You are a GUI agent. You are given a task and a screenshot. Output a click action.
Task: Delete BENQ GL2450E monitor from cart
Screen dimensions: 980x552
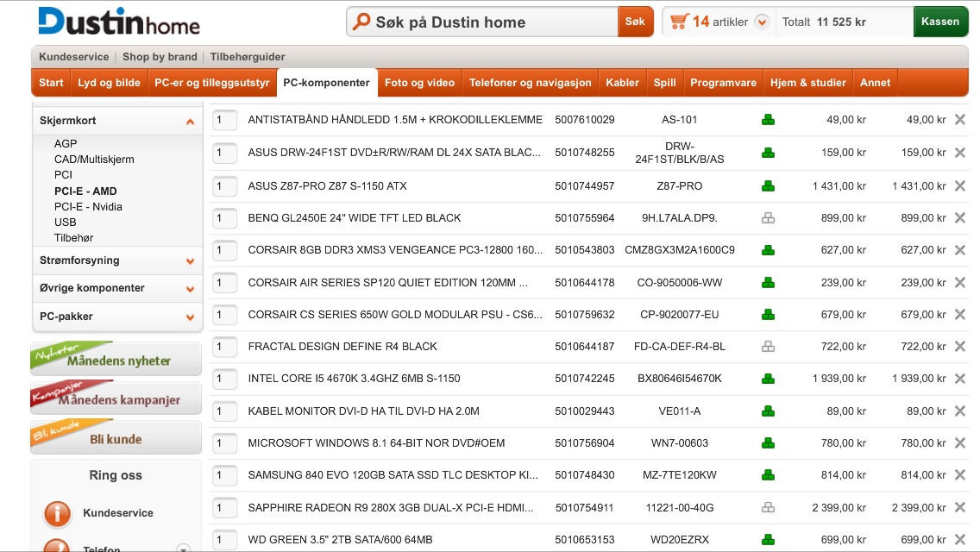point(960,217)
